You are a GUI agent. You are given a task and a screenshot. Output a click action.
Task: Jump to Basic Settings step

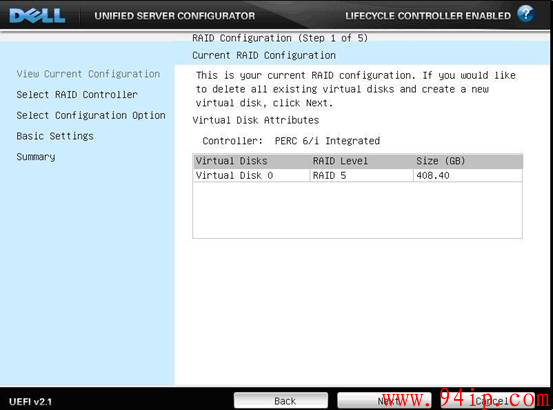[x=55, y=136]
